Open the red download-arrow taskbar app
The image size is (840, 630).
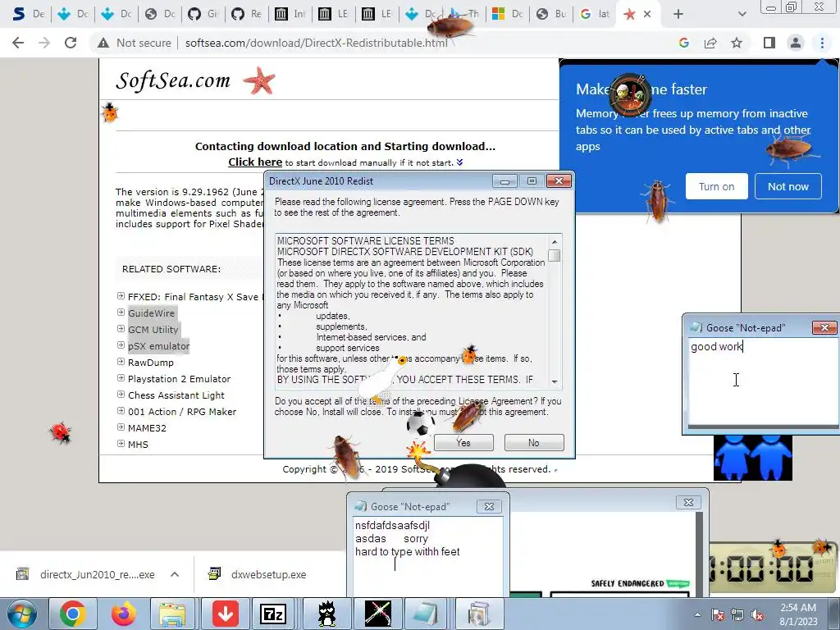(x=225, y=614)
